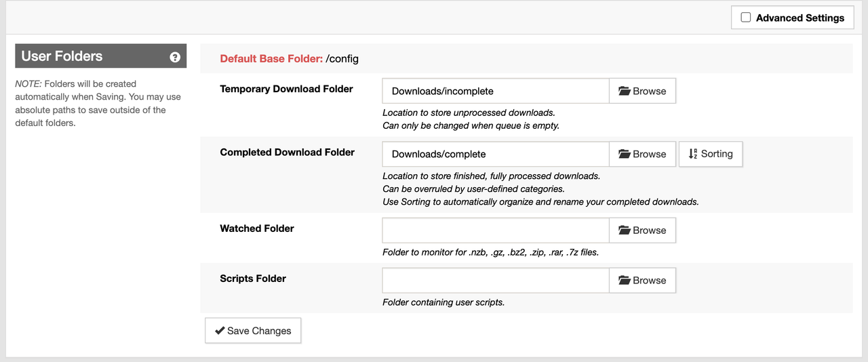
Task: Click the Completed Download Folder label
Action: pos(287,152)
